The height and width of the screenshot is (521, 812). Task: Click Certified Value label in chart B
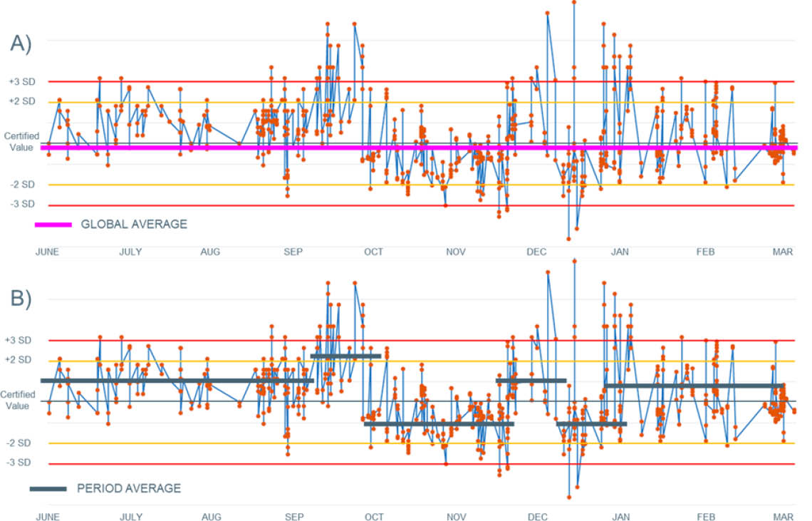[19, 400]
